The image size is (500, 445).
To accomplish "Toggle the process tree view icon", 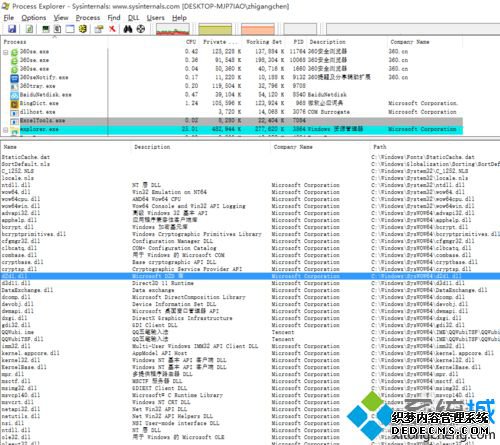I will click(58, 29).
